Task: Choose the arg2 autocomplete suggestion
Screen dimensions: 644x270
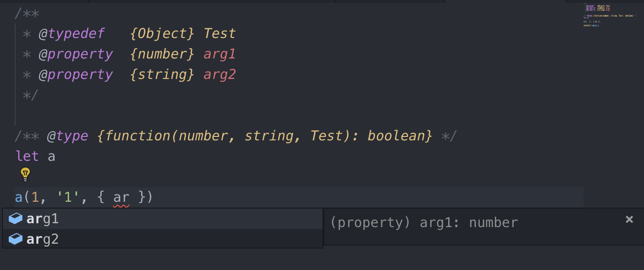Action: click(x=43, y=239)
